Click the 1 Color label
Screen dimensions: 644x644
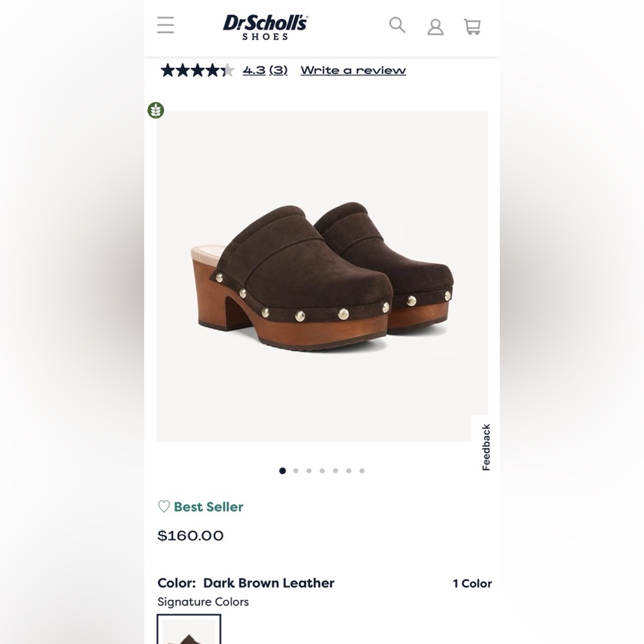(471, 583)
